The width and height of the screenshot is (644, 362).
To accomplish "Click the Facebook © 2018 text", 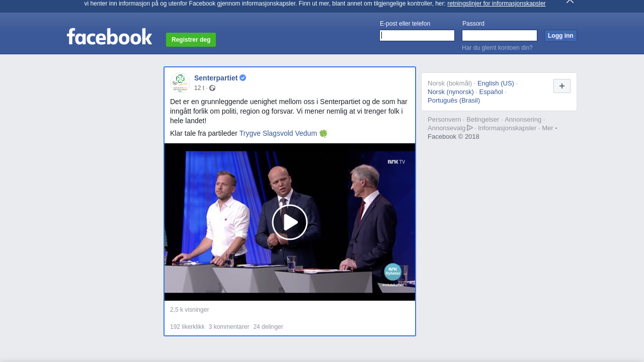I will coord(453,137).
